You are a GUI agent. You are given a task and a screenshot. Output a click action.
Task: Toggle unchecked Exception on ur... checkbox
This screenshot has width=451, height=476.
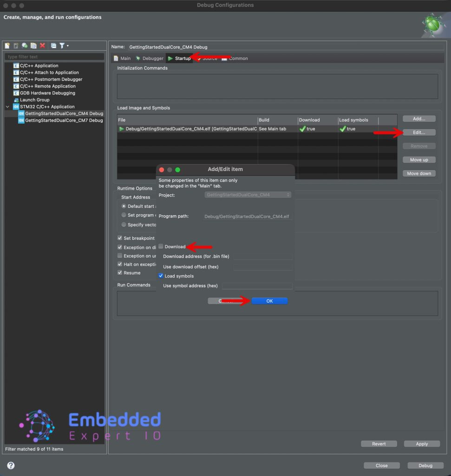(120, 256)
